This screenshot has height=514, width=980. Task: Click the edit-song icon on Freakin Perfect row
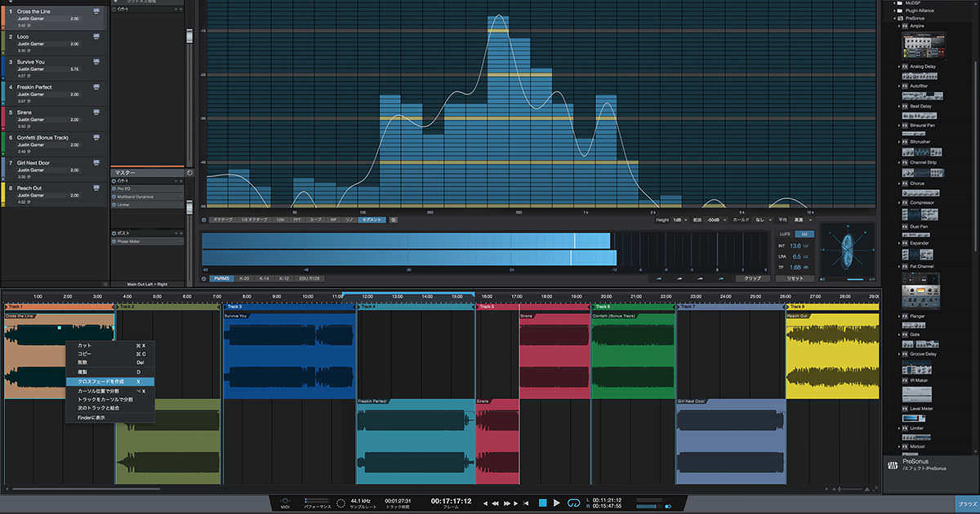[x=97, y=87]
